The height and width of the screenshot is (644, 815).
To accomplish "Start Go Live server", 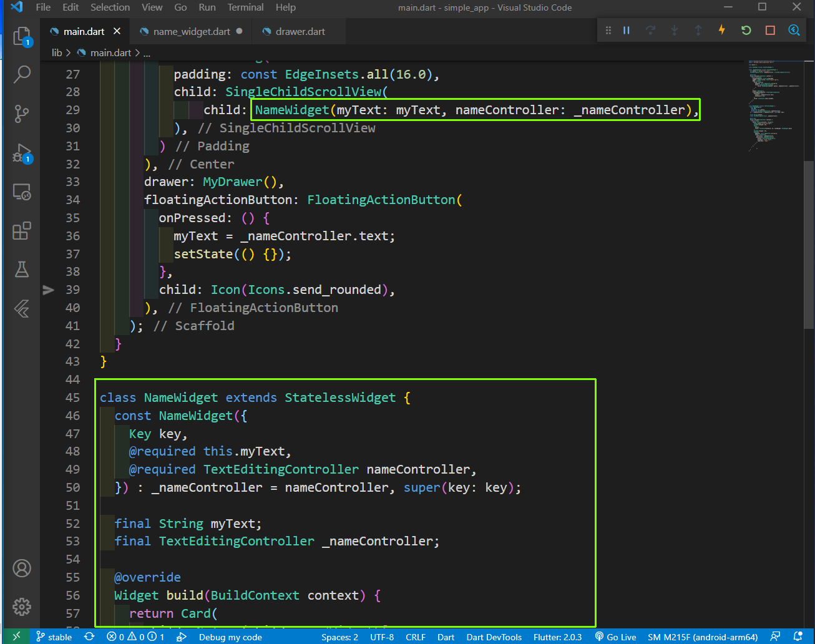I will tap(615, 637).
